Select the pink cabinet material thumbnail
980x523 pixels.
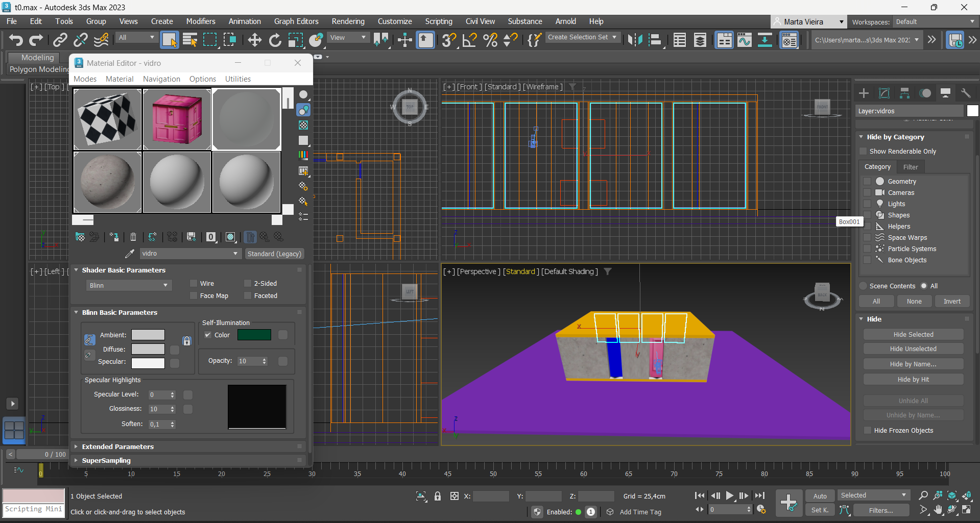pos(177,119)
